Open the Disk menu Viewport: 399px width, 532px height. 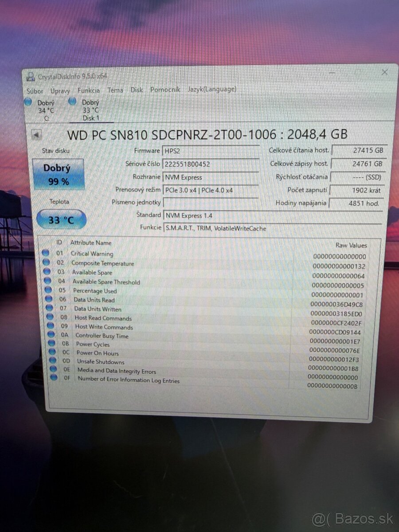point(137,90)
